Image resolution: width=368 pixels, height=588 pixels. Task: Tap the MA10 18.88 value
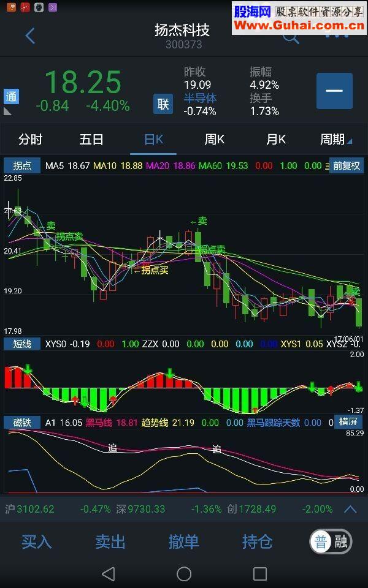point(118,166)
